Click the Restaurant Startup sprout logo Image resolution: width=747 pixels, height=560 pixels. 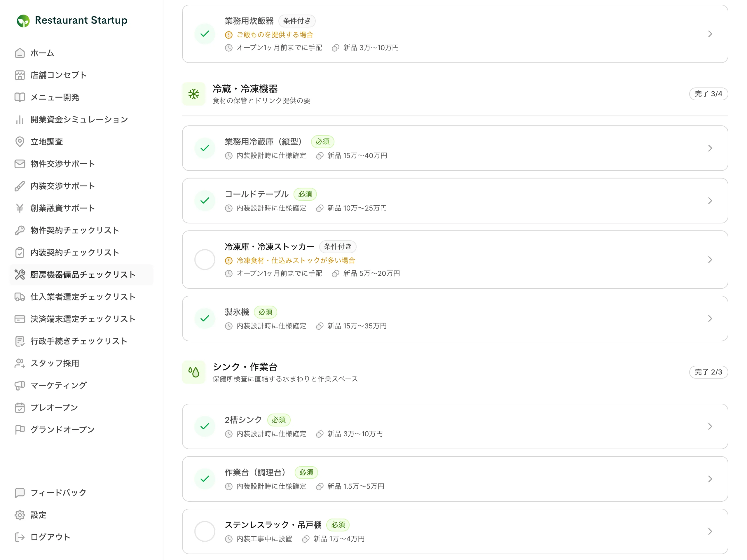tap(23, 21)
